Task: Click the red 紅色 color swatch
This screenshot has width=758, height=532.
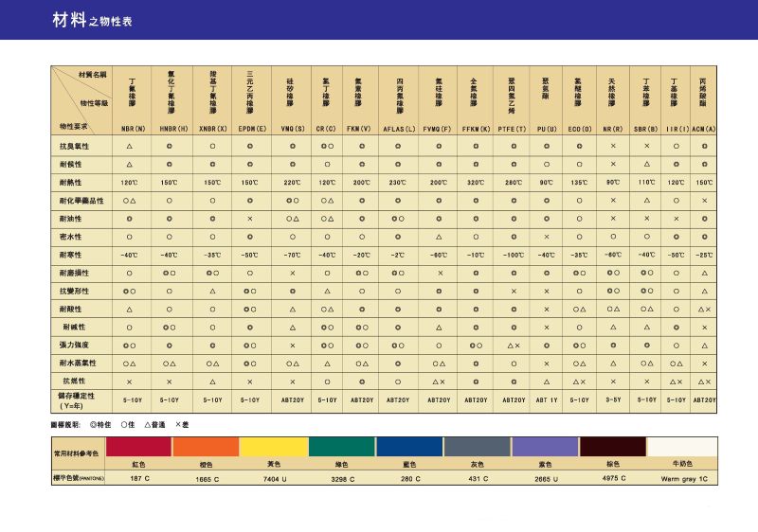Action: coord(139,447)
